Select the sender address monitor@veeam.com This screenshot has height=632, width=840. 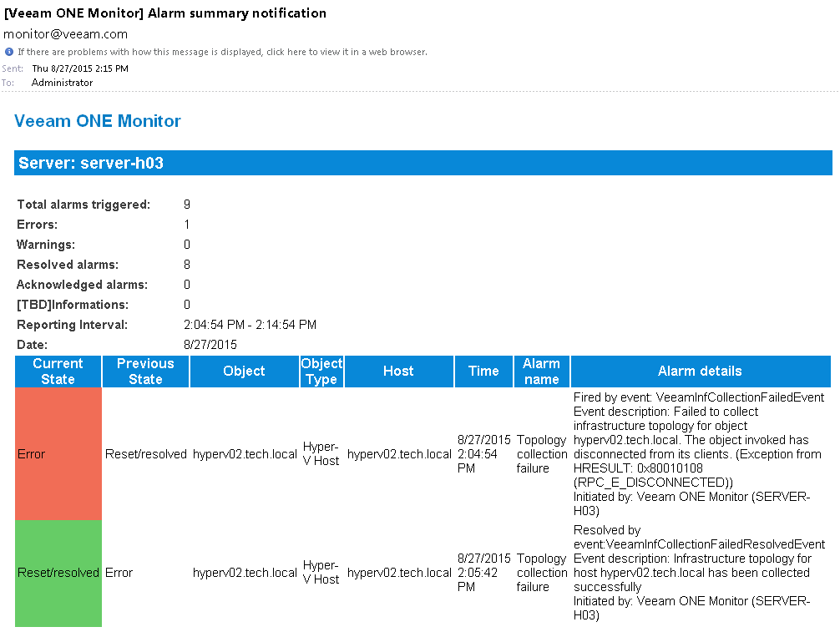point(65,34)
